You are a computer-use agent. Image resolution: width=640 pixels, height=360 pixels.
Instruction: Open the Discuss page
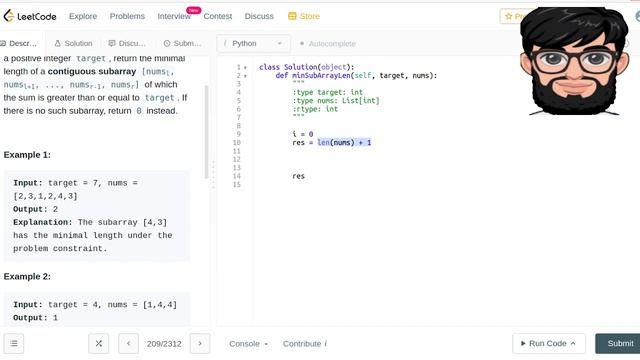tap(259, 16)
